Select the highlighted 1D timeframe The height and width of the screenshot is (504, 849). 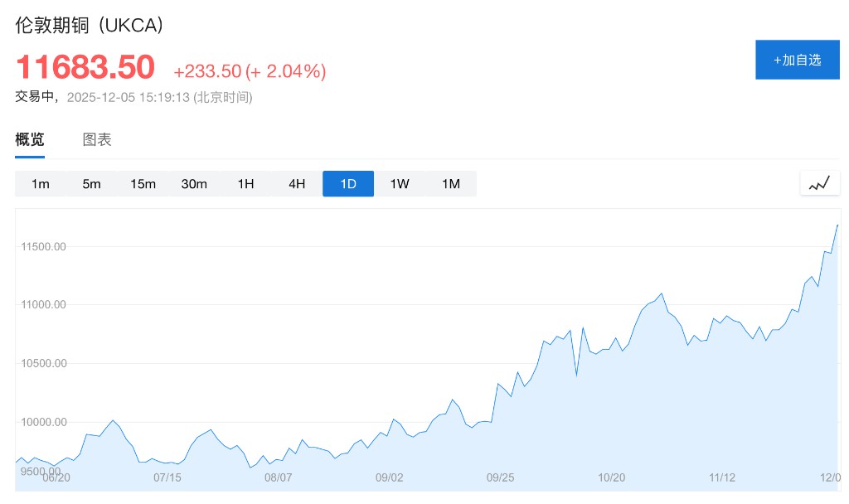(x=348, y=184)
